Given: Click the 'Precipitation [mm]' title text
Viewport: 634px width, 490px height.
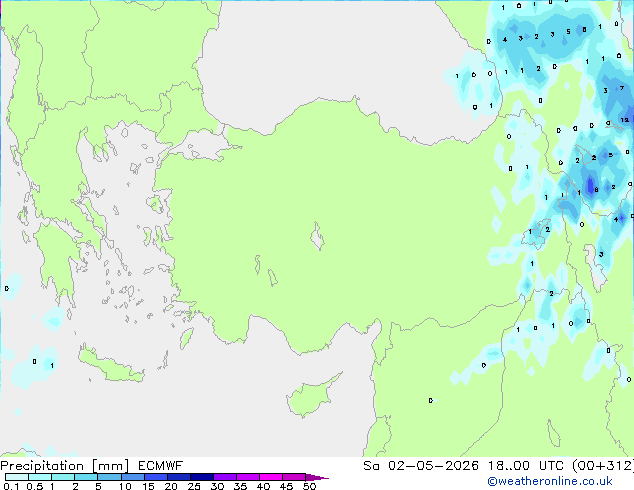Looking at the screenshot, I should (65, 466).
